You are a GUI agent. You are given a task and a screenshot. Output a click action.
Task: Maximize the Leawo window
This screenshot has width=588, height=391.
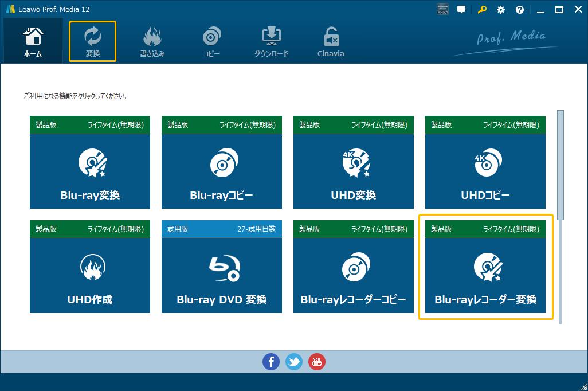click(559, 10)
